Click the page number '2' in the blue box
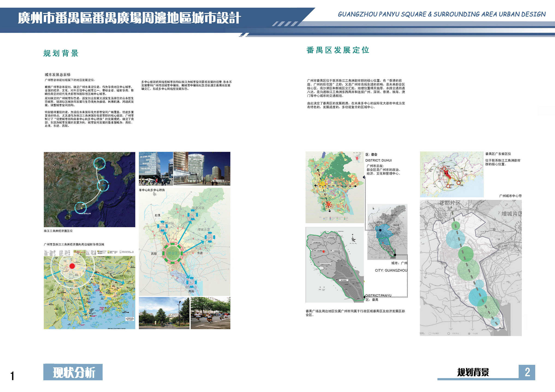Image resolution: width=555 pixels, height=392 pixels. 527,372
